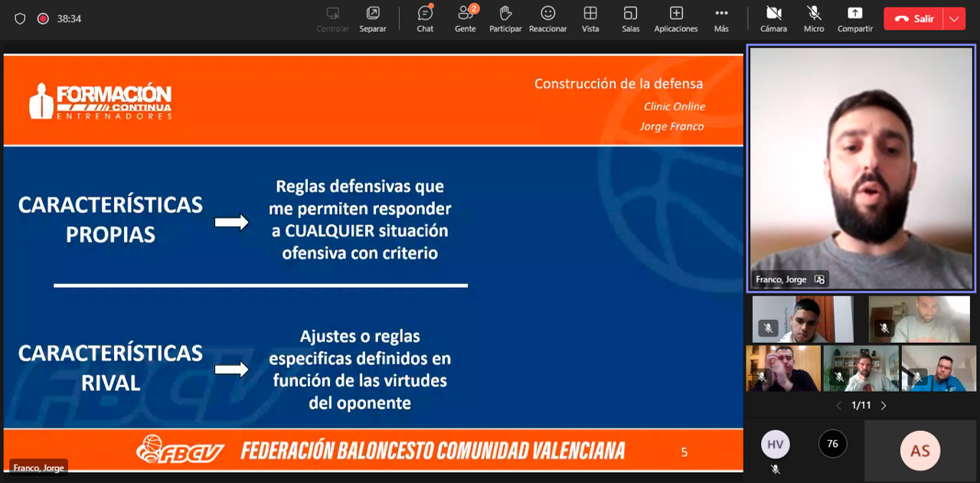This screenshot has height=483, width=980.
Task: Click the Separar pop-out button
Action: (x=373, y=19)
